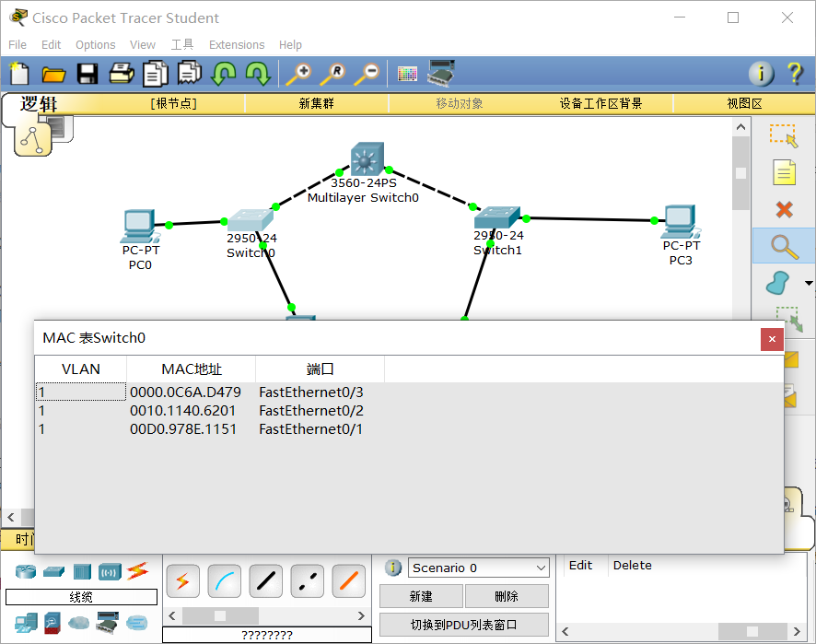Choose the Inspect magnifier tool
816x644 pixels.
click(x=784, y=246)
